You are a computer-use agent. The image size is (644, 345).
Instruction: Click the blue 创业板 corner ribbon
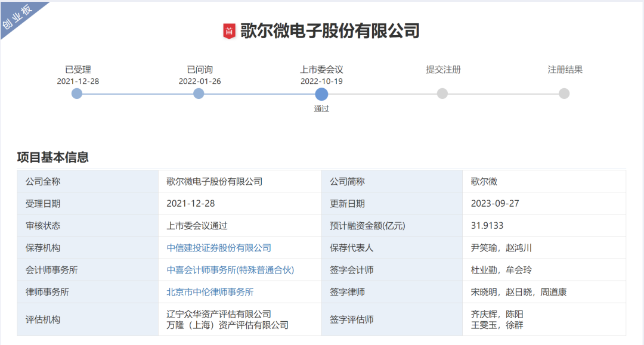click(x=16, y=16)
